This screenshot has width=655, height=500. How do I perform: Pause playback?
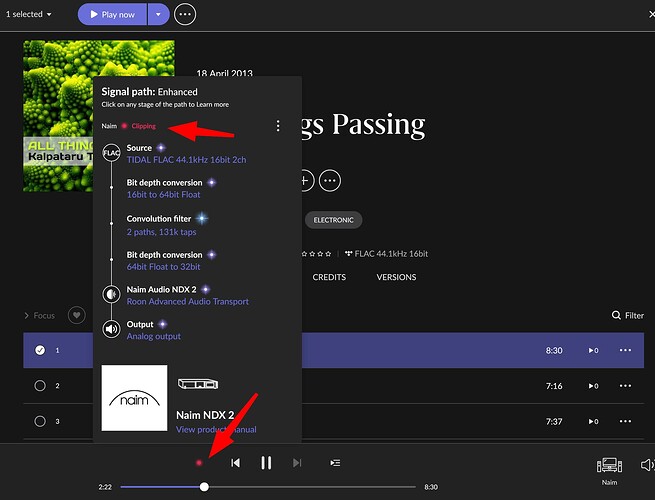tap(266, 463)
